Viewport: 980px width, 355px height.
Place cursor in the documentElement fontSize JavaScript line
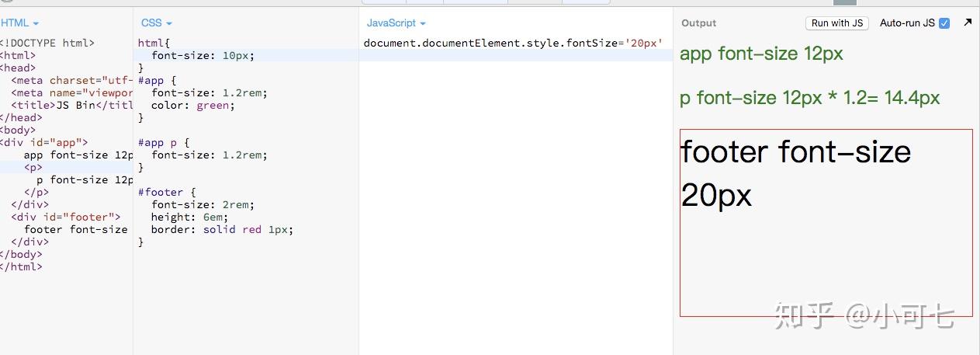pos(512,44)
